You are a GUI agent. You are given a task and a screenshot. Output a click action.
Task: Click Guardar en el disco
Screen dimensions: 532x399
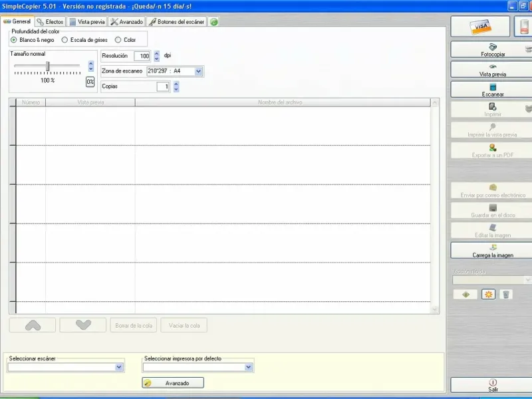493,211
